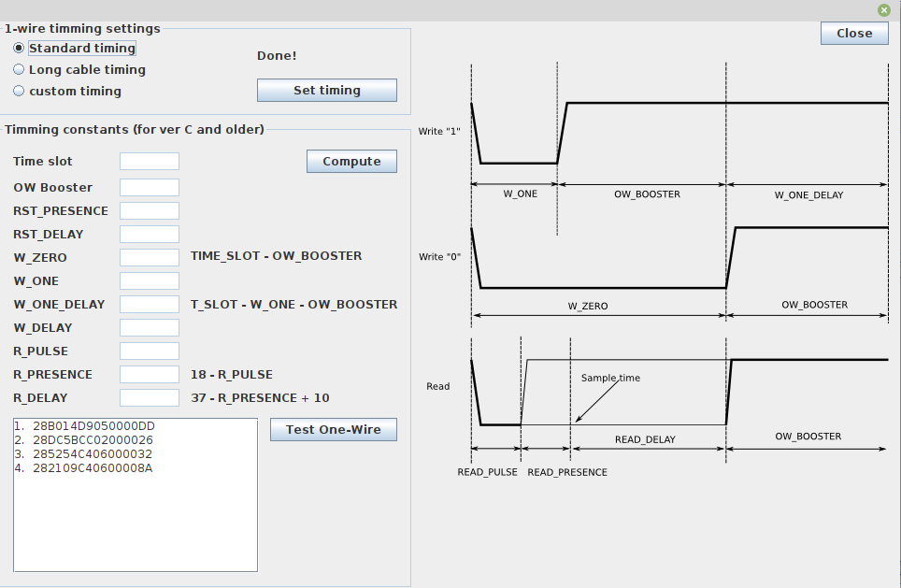Click the formula '37 - R_PRESENCE + 10'

(261, 397)
